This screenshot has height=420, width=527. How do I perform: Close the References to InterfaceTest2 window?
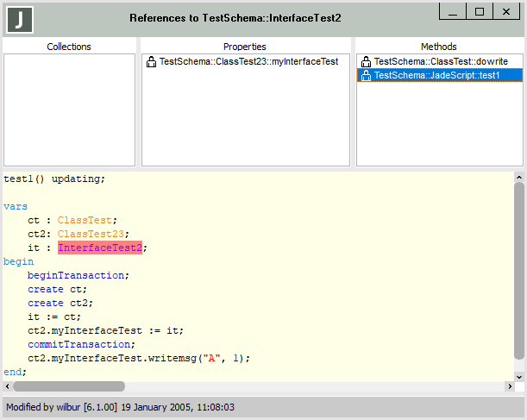pyautogui.click(x=507, y=11)
